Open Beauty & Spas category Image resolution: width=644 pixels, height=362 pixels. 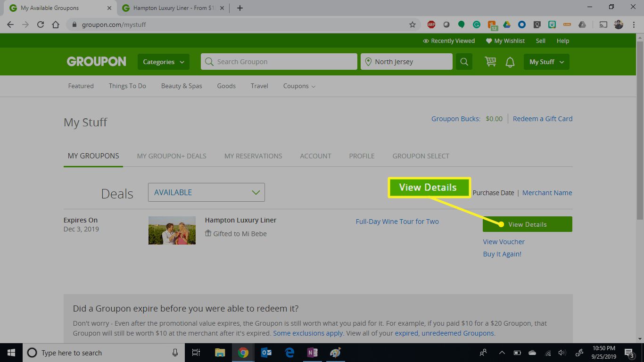click(182, 86)
